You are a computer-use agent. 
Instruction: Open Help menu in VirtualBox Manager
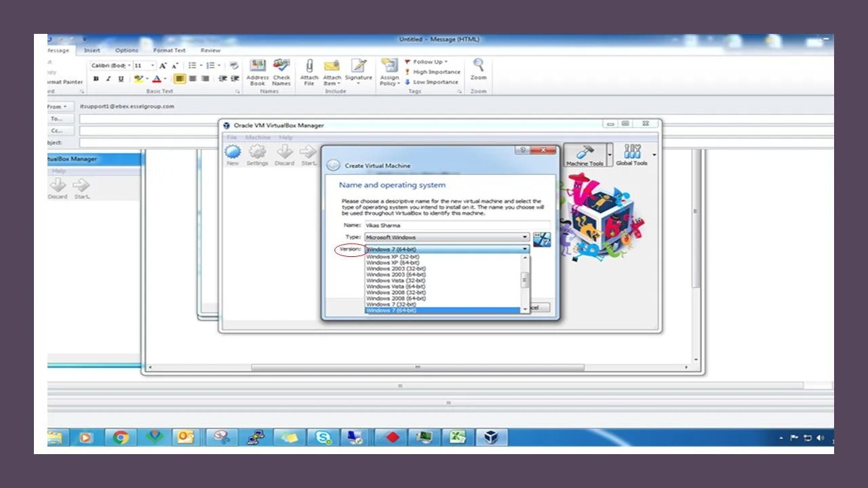[285, 138]
